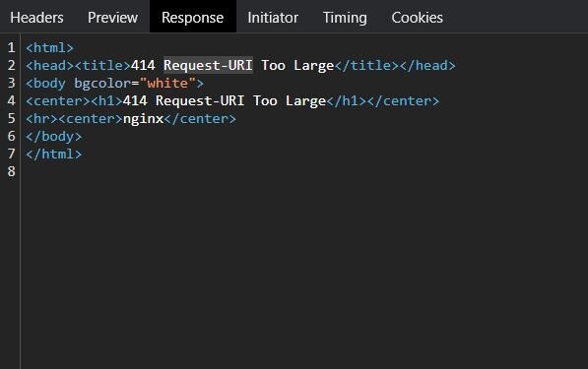The width and height of the screenshot is (588, 369).
Task: Click the nginx text on line 5
Action: [143, 119]
